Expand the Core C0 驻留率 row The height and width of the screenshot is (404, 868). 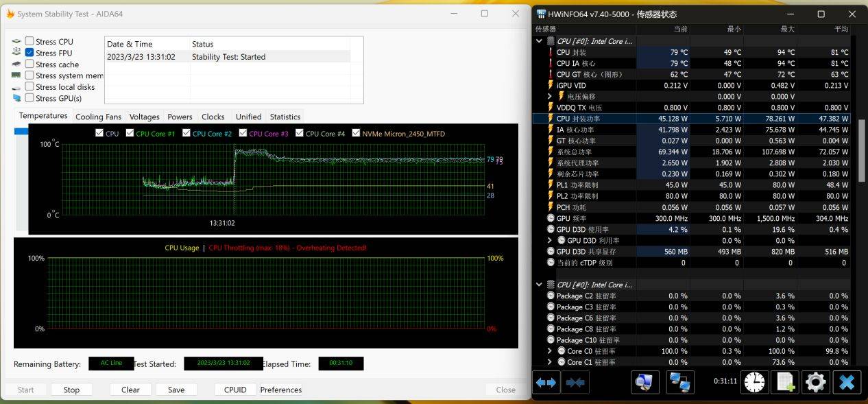[x=550, y=351]
